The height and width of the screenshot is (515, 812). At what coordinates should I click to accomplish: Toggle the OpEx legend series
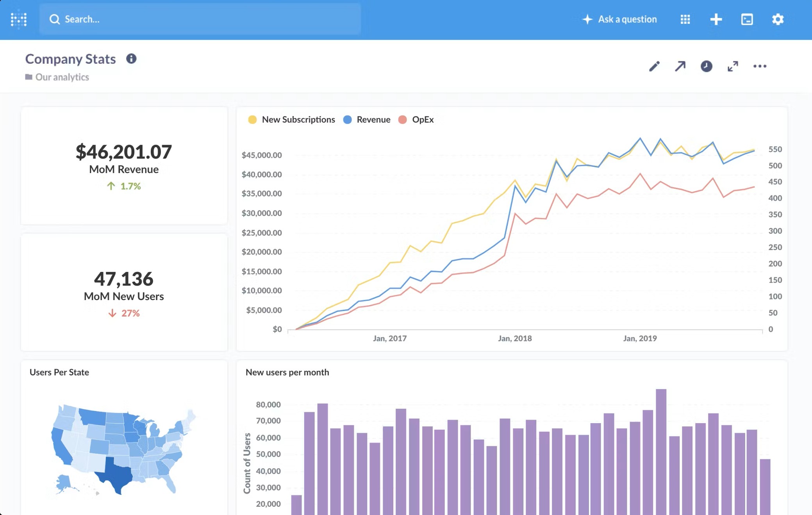click(423, 120)
